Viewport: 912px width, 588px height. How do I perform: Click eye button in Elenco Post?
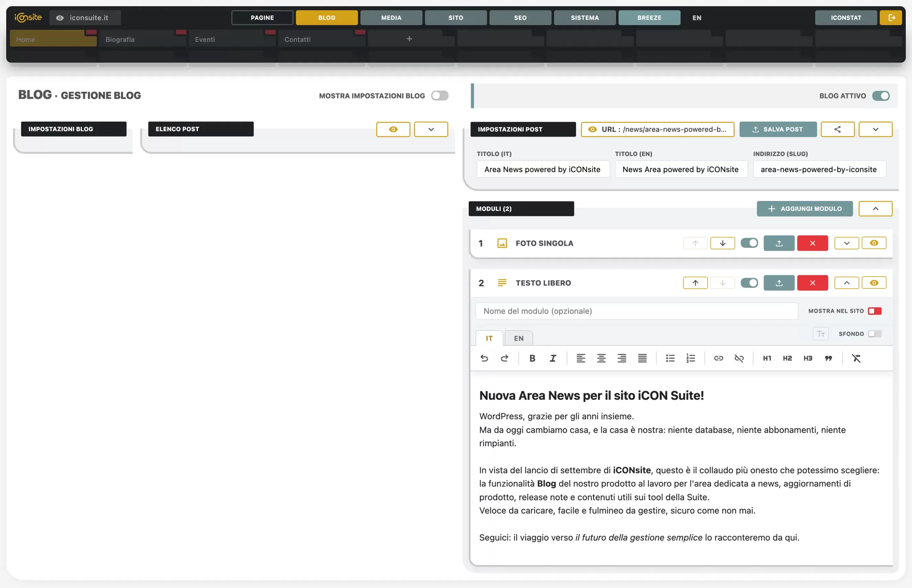393,129
